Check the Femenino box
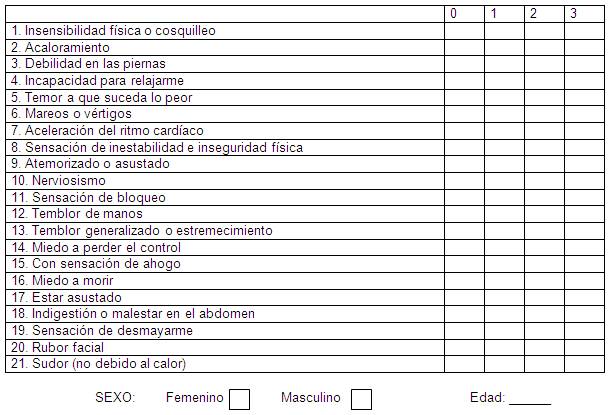The height and width of the screenshot is (415, 611). coord(239,399)
